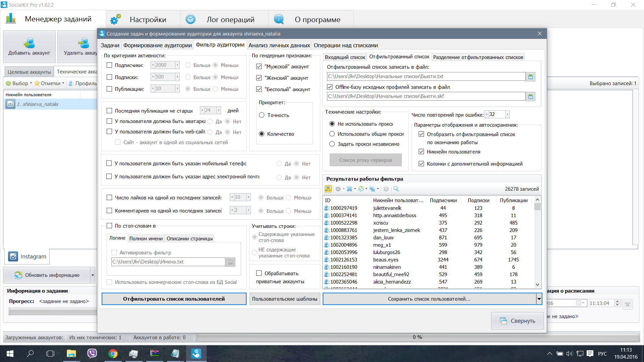The width and height of the screenshot is (644, 362).
Task: Enable the Подписчики activity criterion checkbox
Action: point(109,65)
